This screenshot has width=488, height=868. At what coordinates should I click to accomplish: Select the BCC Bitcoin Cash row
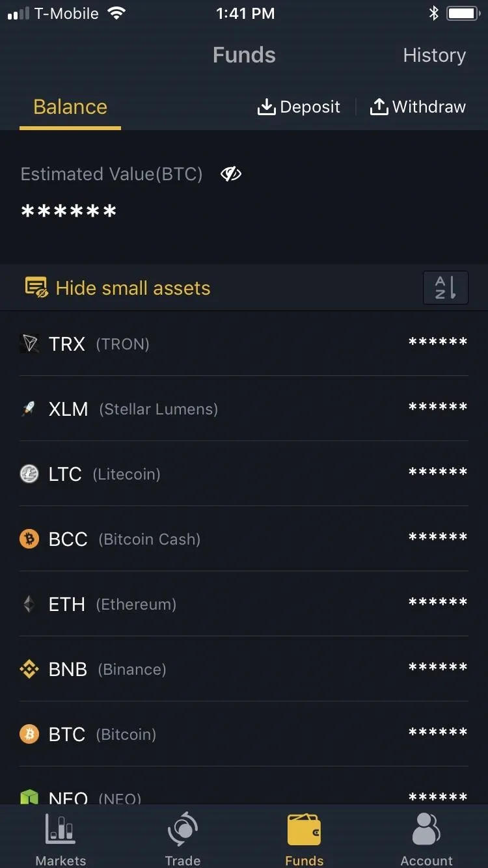(244, 539)
